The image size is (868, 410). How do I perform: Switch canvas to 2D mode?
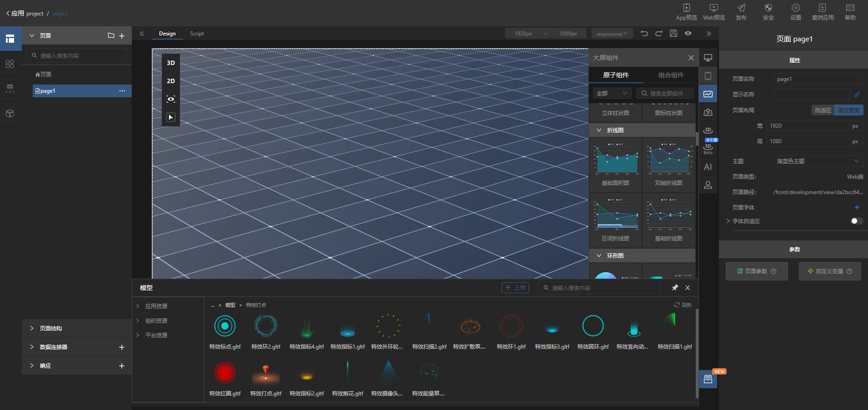171,81
